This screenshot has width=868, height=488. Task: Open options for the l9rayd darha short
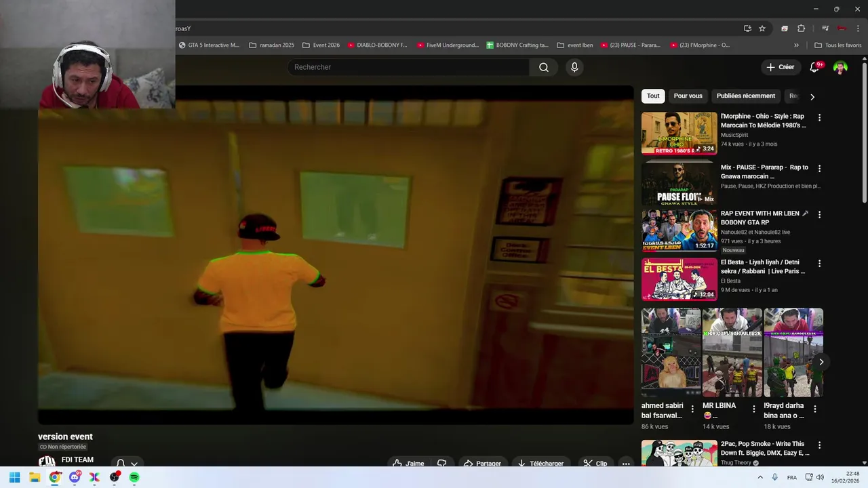pos(815,409)
